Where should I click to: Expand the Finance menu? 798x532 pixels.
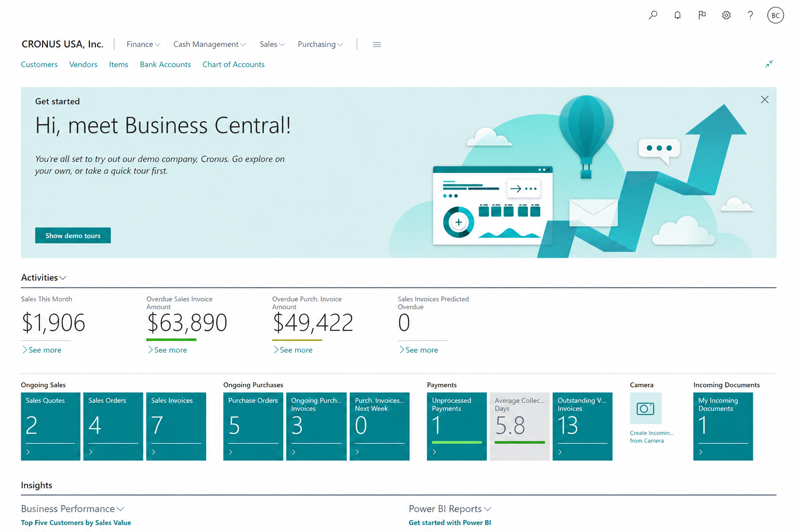[x=143, y=44]
